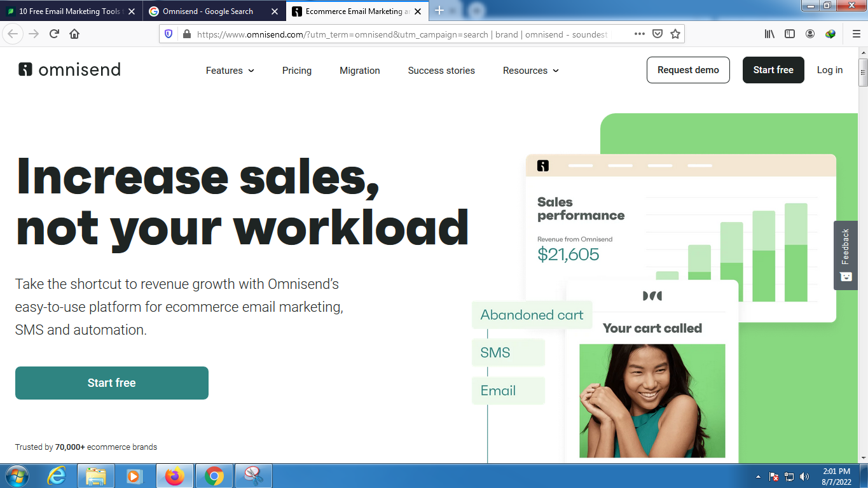Close the Ecommerce Email Marketing tab

pyautogui.click(x=418, y=11)
